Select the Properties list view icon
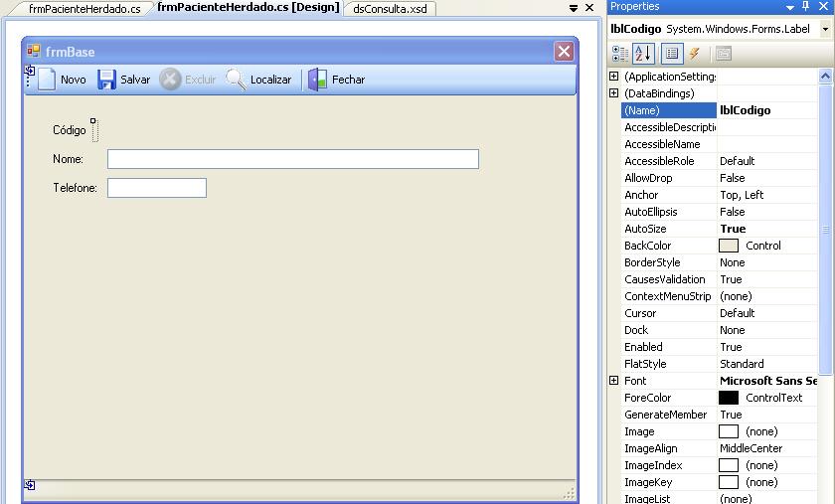 tap(672, 54)
